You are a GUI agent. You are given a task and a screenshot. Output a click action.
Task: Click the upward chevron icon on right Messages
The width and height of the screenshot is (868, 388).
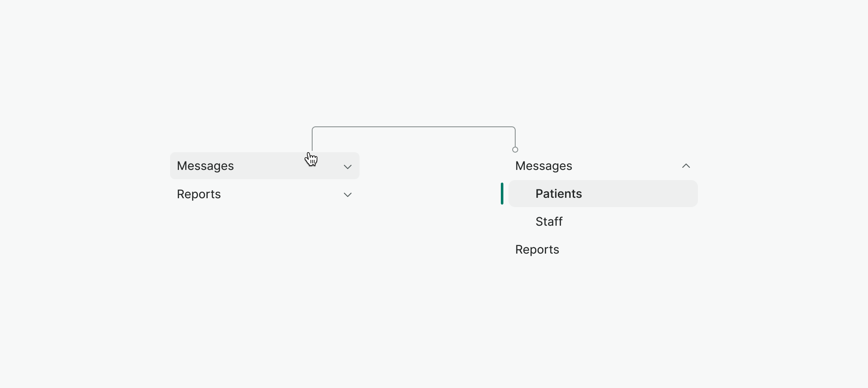[686, 166]
